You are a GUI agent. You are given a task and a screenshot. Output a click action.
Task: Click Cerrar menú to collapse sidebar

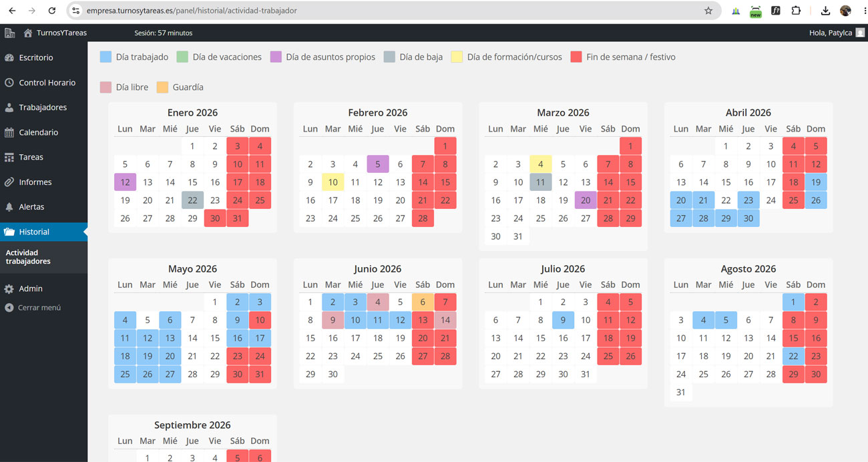(x=39, y=308)
